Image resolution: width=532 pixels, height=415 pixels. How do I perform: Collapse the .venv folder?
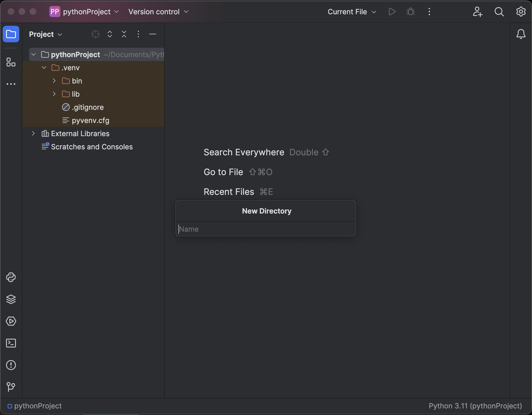pos(44,68)
